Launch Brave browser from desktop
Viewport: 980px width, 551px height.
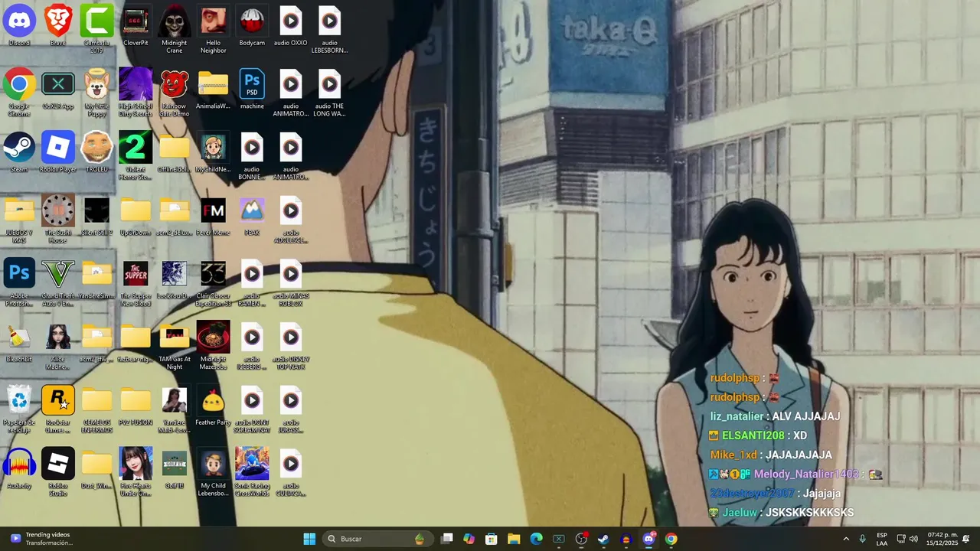[x=58, y=26]
